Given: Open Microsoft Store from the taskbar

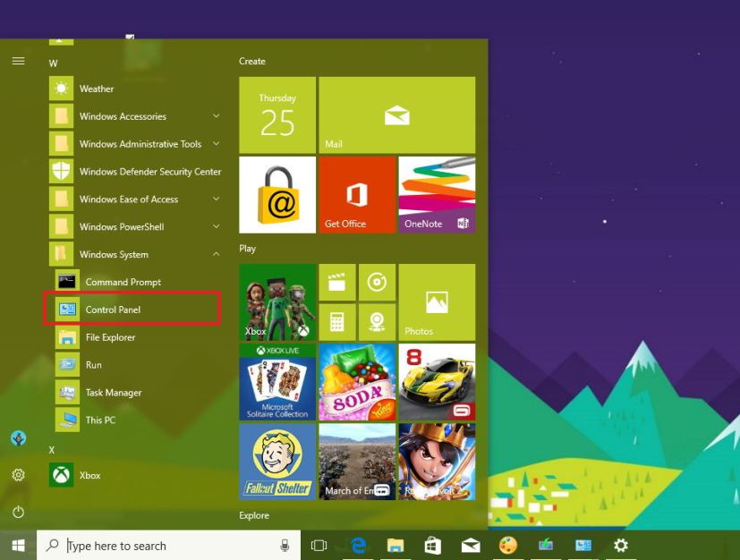Looking at the screenshot, I should [x=433, y=546].
